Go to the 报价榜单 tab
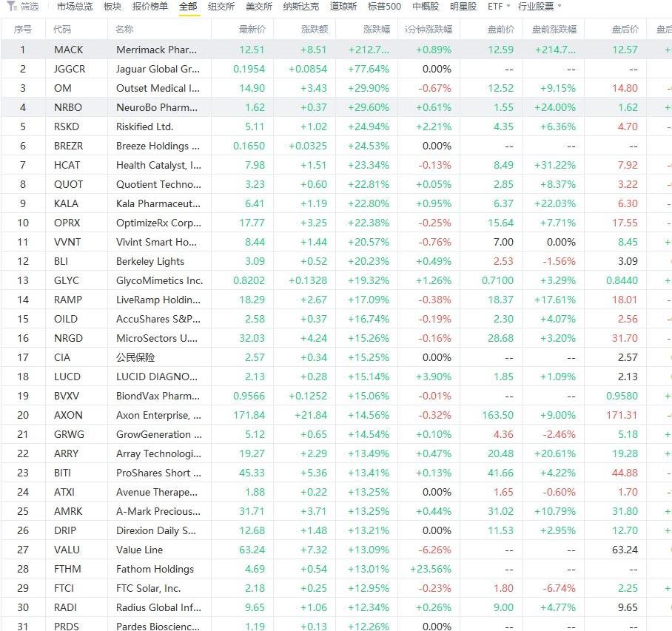 pos(150,7)
